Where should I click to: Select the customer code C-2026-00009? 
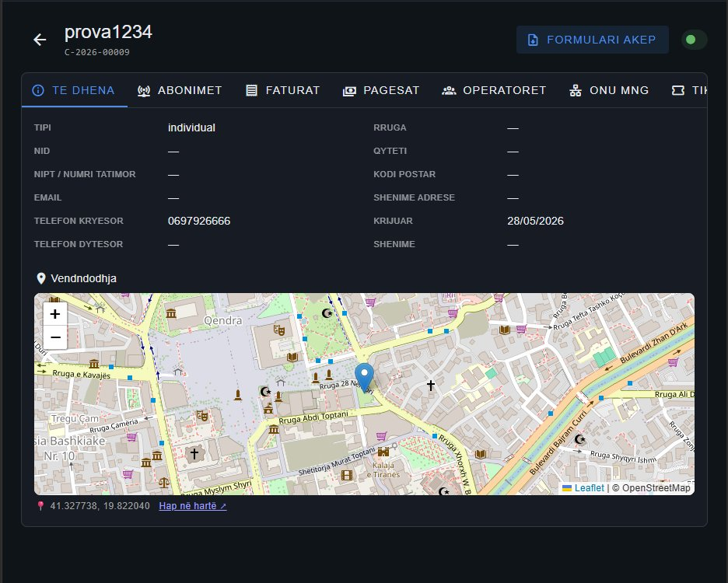tap(97, 52)
